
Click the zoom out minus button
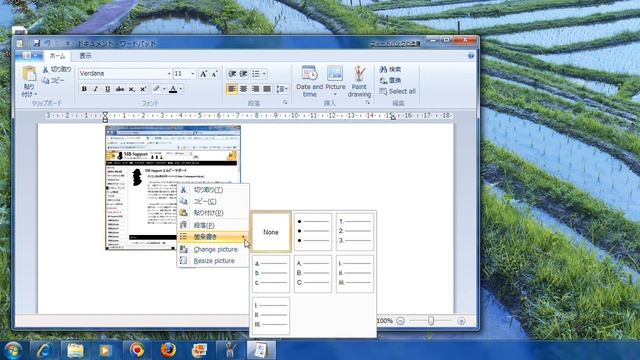coord(400,321)
